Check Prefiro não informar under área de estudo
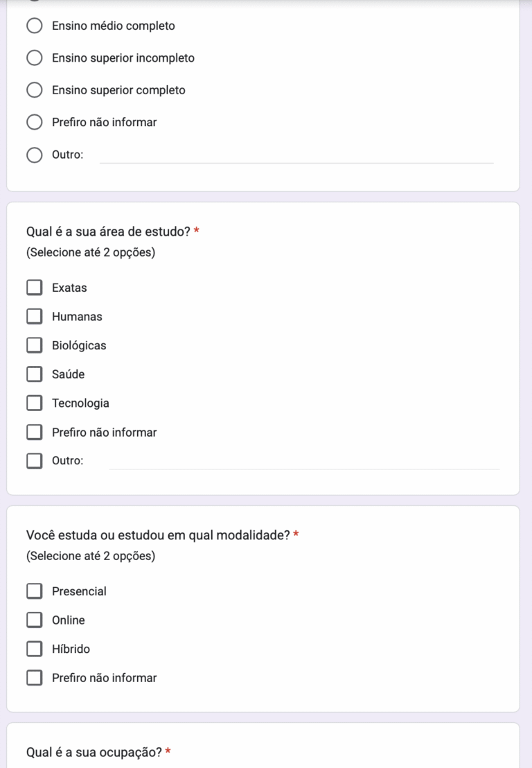This screenshot has width=532, height=768. pos(34,433)
